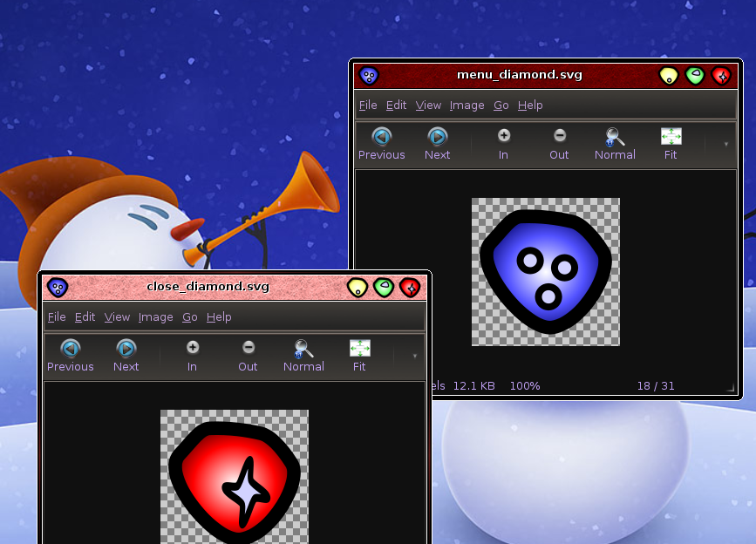Grab the resize grip of menu_diamond window
The image size is (756, 544).
click(731, 387)
